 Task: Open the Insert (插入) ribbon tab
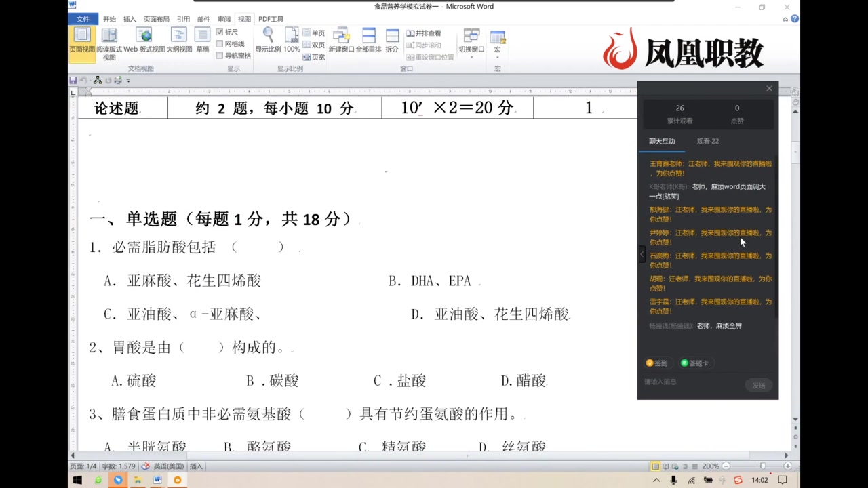pos(130,19)
